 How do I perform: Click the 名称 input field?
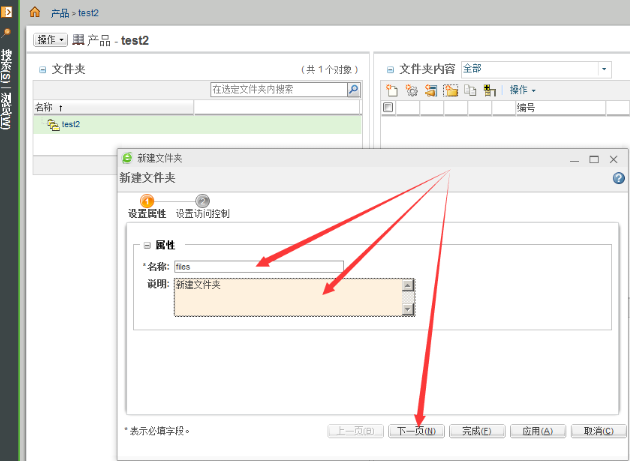pyautogui.click(x=258, y=267)
